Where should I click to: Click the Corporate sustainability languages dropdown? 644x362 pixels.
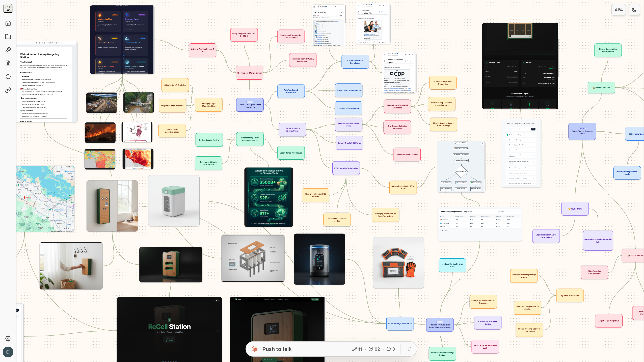coord(383,12)
